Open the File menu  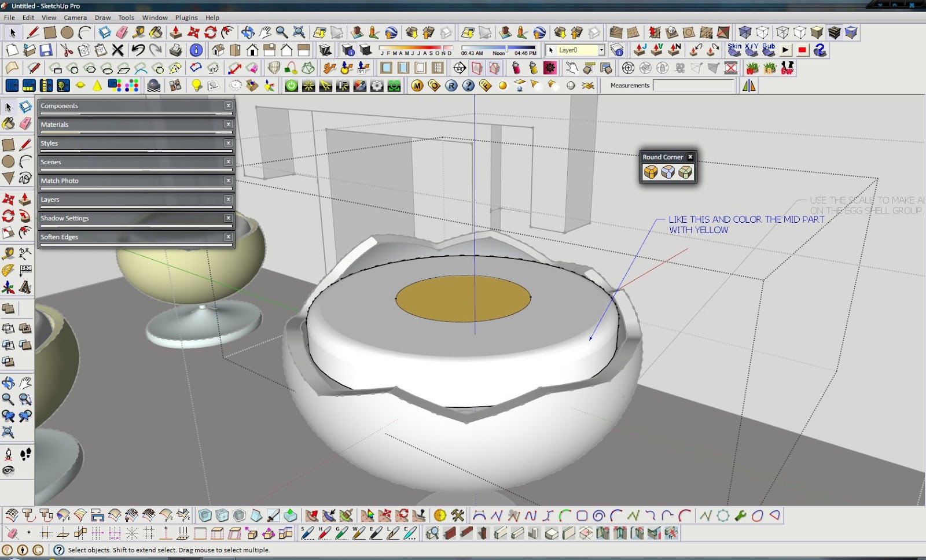click(x=9, y=17)
